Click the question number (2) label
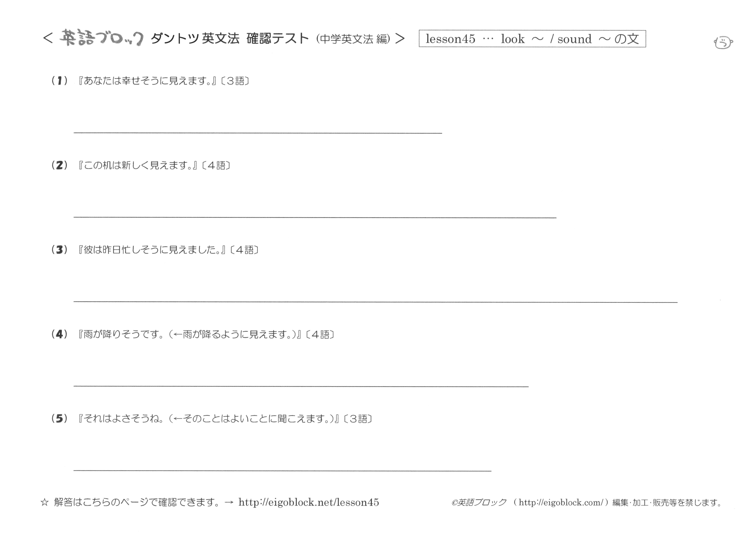The image size is (756, 535). click(x=60, y=165)
